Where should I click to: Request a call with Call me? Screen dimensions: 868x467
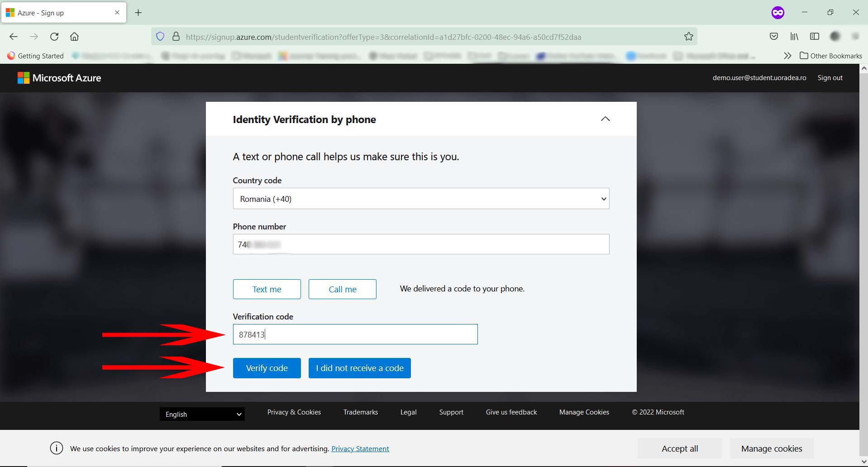[x=342, y=289]
